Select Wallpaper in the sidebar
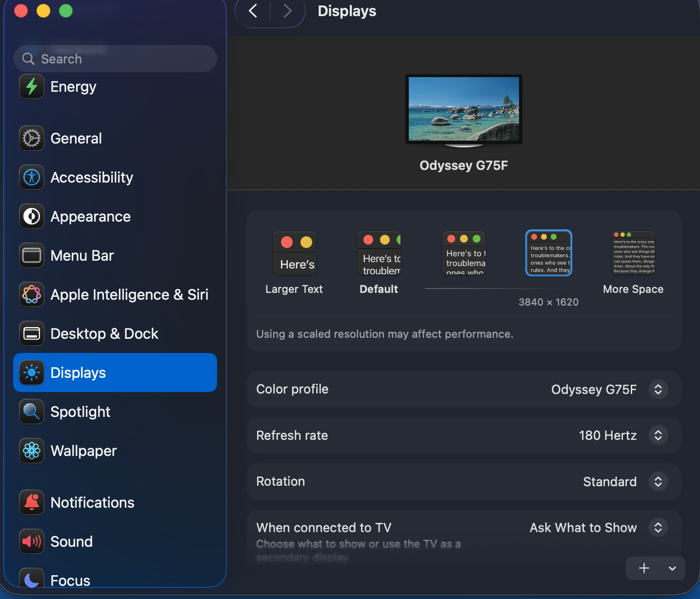This screenshot has width=700, height=599. pyautogui.click(x=115, y=451)
